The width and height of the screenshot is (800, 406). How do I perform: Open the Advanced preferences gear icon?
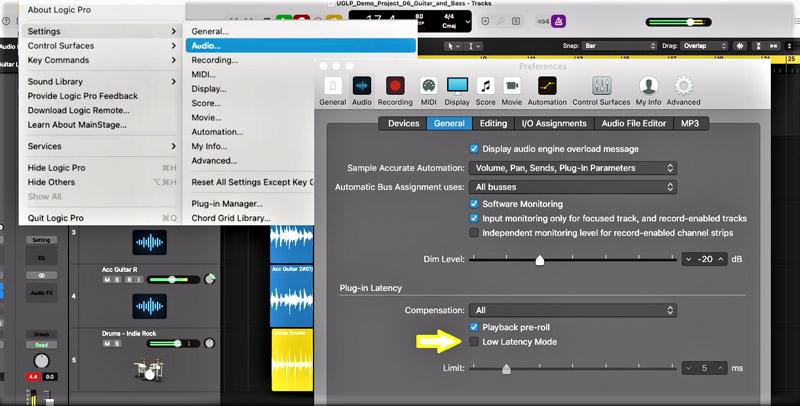tap(683, 86)
